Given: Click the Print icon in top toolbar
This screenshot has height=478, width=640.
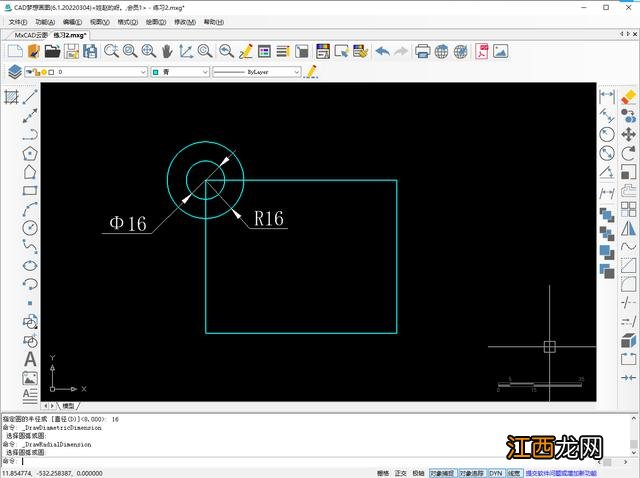Looking at the screenshot, I should pos(423,51).
